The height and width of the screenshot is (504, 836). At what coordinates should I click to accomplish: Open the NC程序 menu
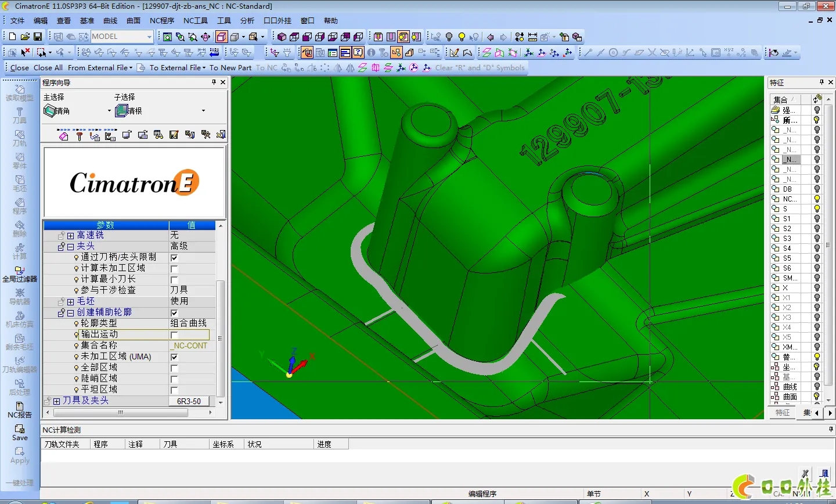pos(161,21)
